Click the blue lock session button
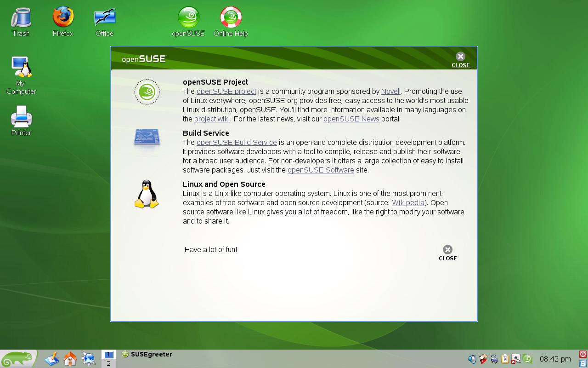This screenshot has width=588, height=368. click(x=583, y=363)
